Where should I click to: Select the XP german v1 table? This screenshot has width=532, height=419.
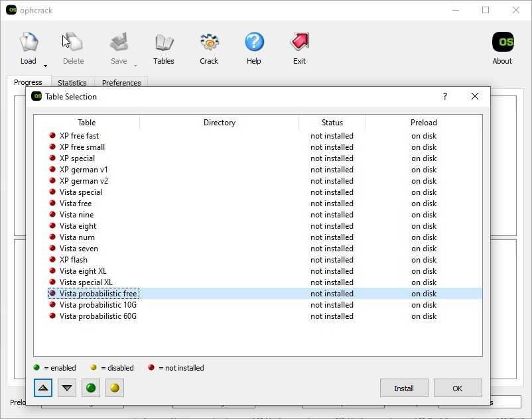[x=84, y=170]
